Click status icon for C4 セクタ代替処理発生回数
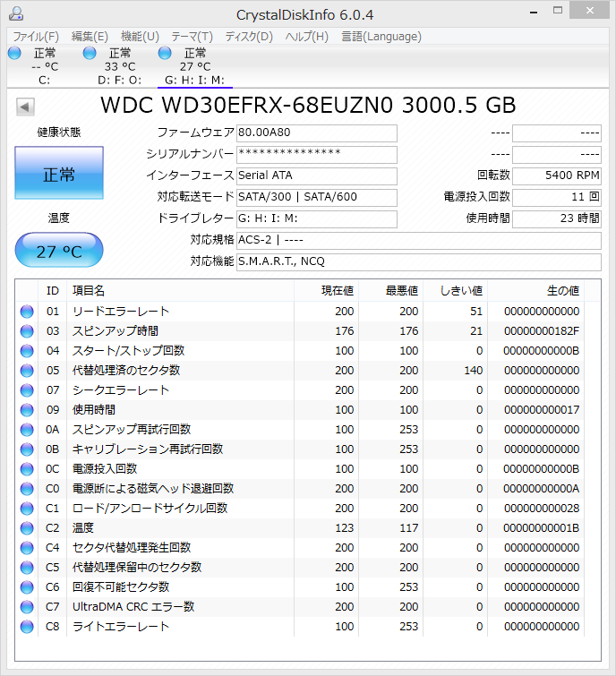Screen dimensions: 616x676 (x=27, y=548)
